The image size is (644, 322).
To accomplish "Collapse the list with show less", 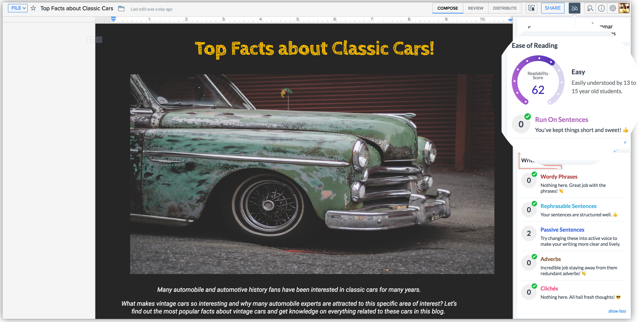I will (617, 311).
